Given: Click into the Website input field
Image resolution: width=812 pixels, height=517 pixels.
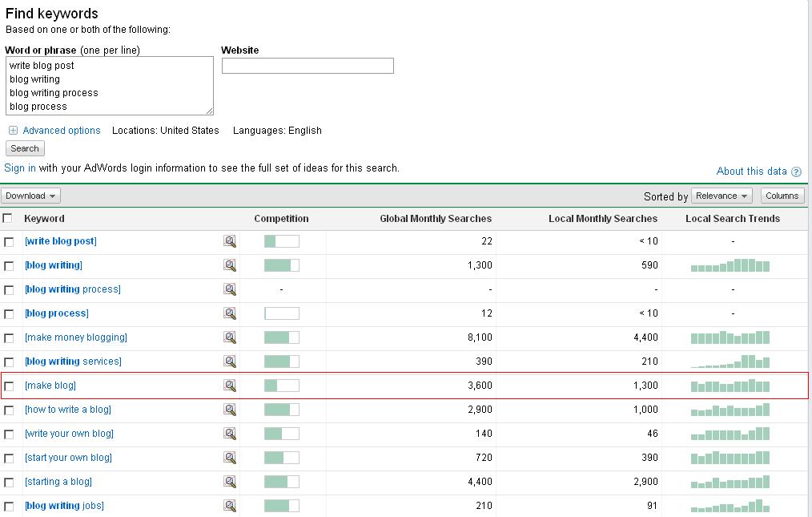Looking at the screenshot, I should point(308,66).
